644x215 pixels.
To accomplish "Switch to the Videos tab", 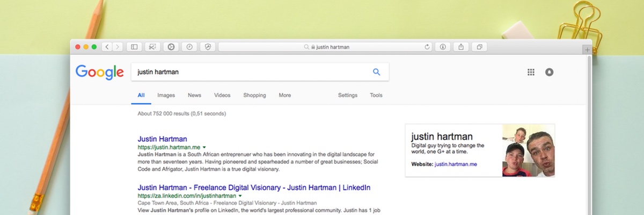I will pos(222,95).
